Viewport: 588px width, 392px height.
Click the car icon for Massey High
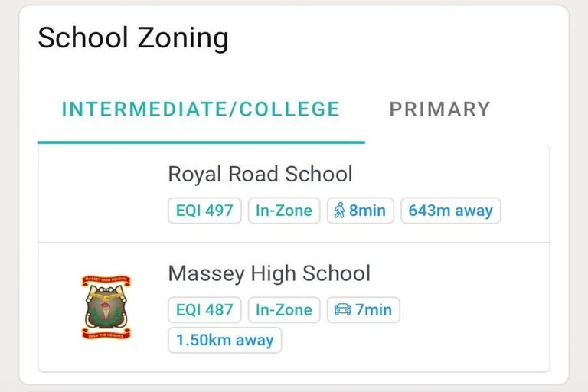(x=342, y=310)
